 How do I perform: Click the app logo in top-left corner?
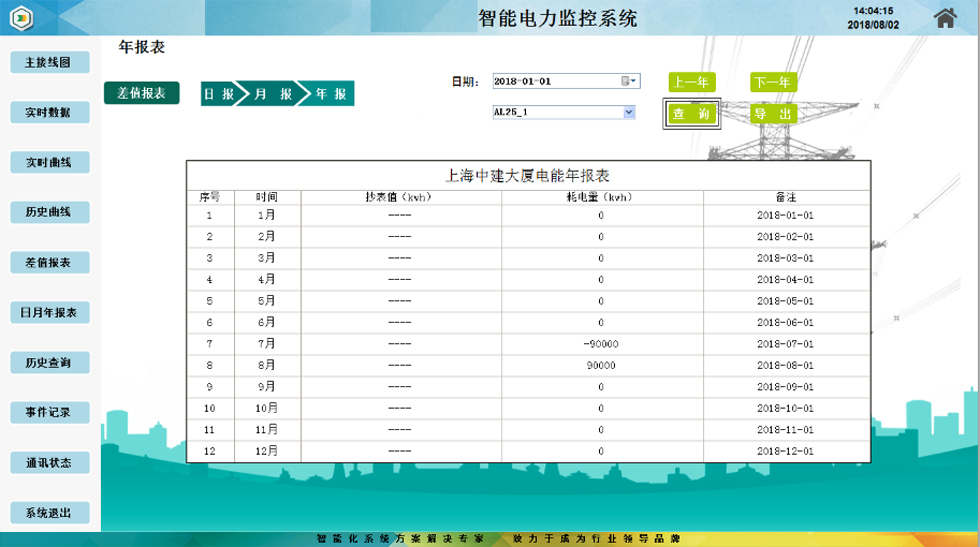coord(19,19)
